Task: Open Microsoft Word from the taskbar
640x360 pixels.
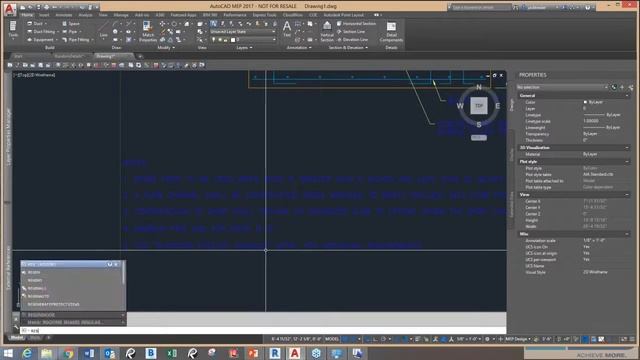Action: point(89,353)
